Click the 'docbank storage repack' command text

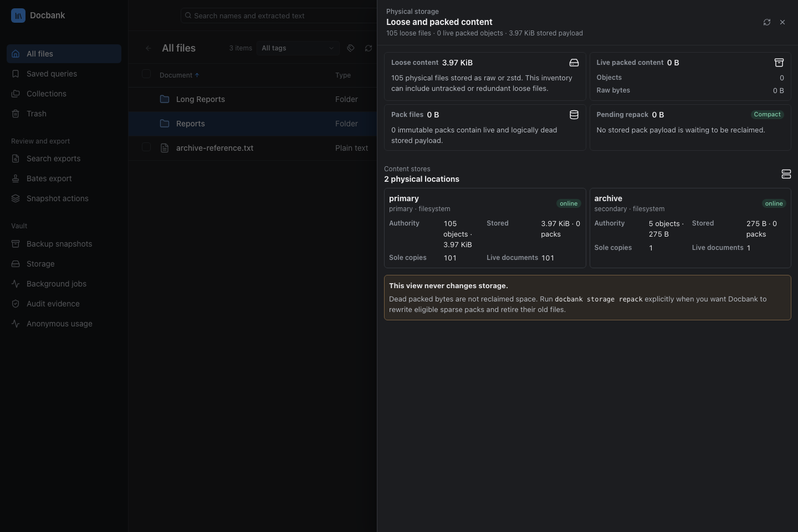pos(598,299)
